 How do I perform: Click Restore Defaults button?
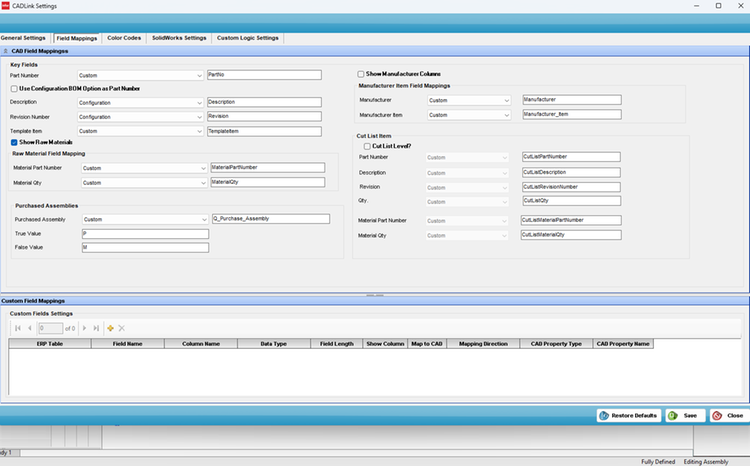[629, 415]
